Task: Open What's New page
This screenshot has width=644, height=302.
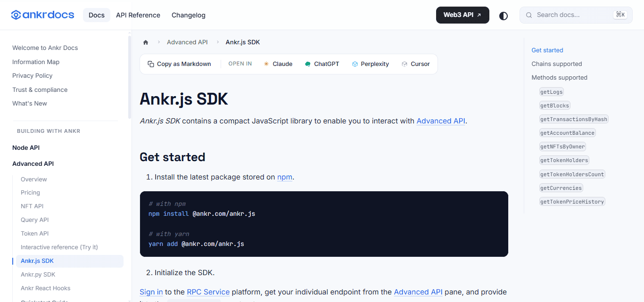Action: pyautogui.click(x=30, y=104)
